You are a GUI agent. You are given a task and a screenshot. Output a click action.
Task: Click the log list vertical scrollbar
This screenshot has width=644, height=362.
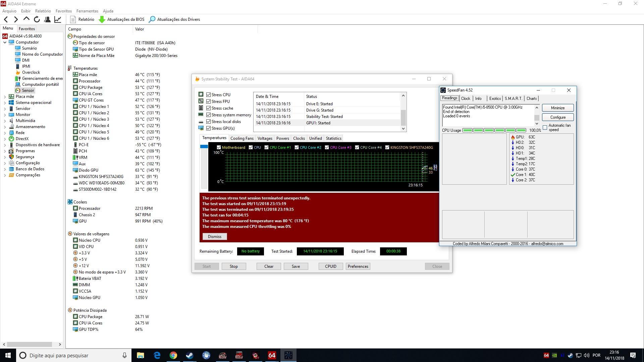pyautogui.click(x=403, y=112)
